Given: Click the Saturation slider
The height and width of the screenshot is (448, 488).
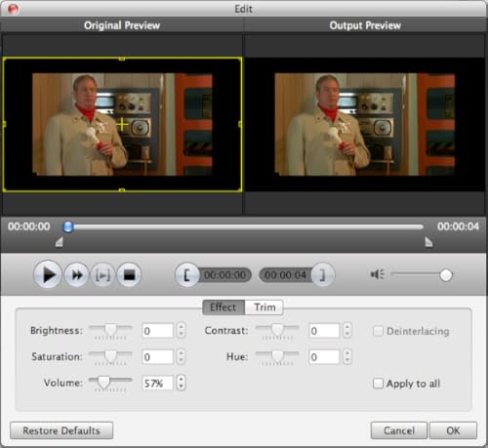Looking at the screenshot, I should pyautogui.click(x=110, y=356).
